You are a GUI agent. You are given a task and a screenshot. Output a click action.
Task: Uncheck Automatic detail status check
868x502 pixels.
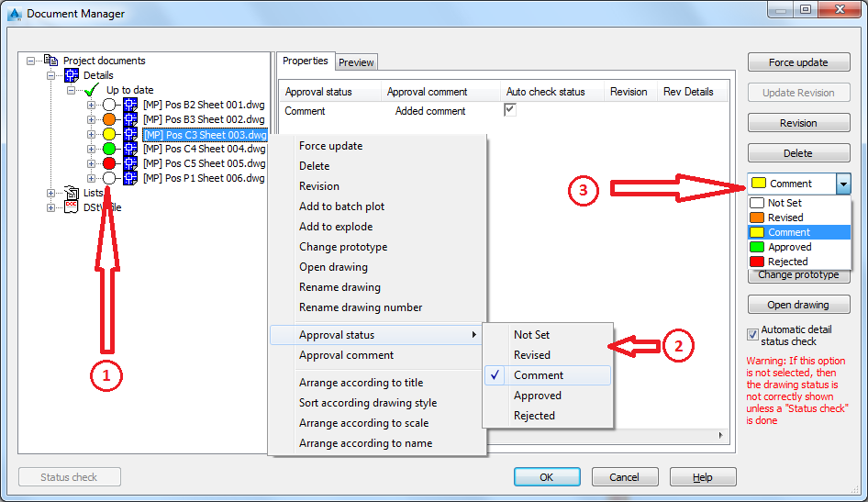(752, 334)
